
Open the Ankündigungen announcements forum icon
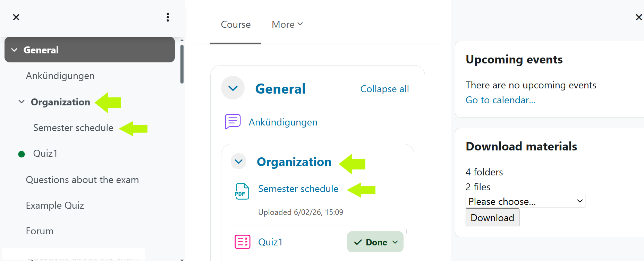click(232, 121)
